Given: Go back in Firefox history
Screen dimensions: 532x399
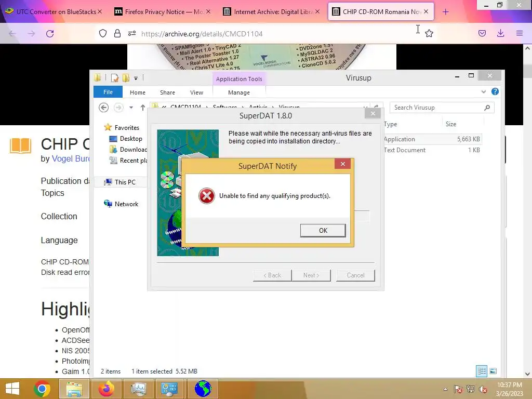Looking at the screenshot, I should 12,34.
